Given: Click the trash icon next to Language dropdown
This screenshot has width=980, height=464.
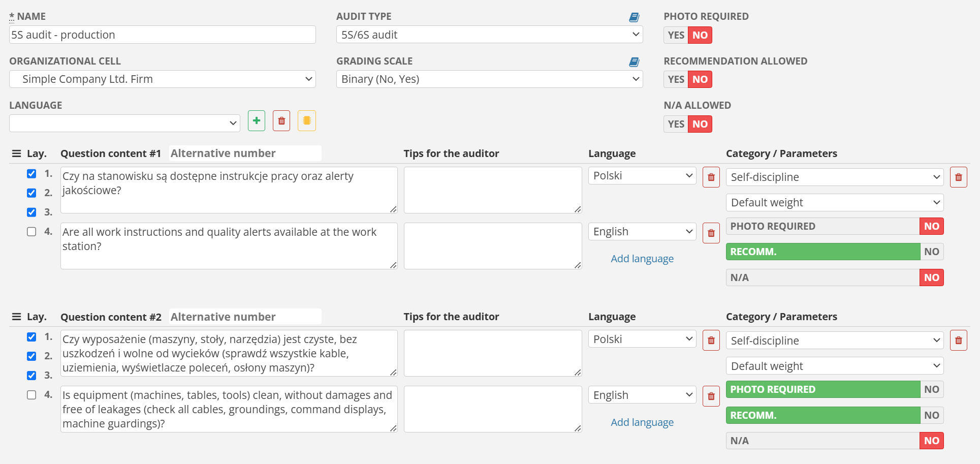Looking at the screenshot, I should (281, 121).
